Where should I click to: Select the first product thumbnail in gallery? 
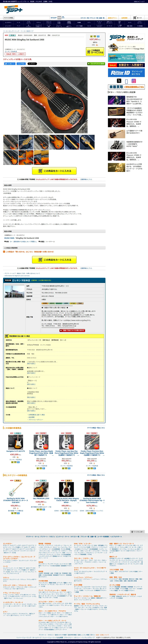(x=11, y=142)
